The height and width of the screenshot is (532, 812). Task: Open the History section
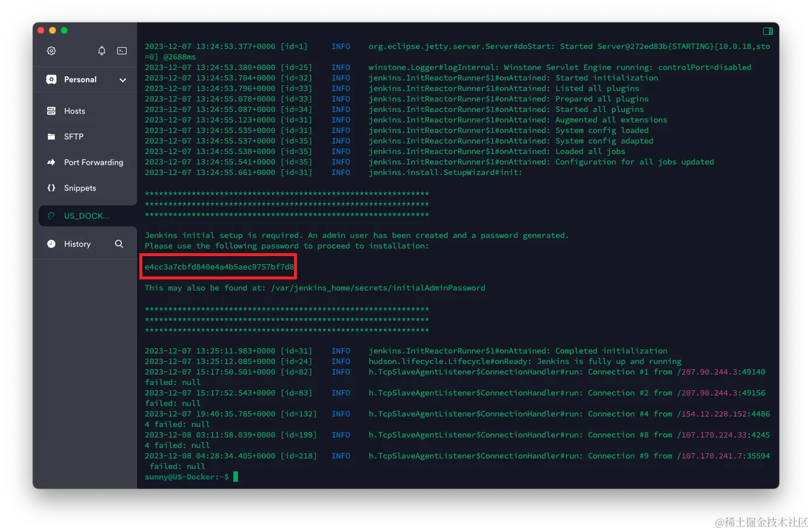tap(77, 244)
